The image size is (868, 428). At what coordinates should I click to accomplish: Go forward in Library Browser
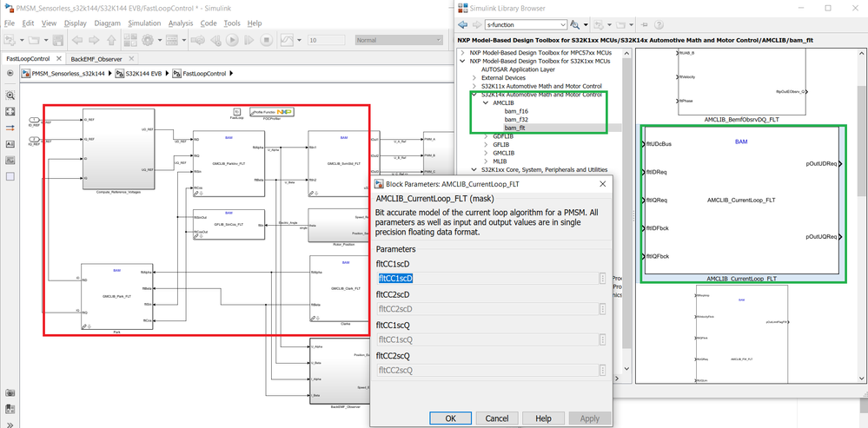[x=477, y=24]
